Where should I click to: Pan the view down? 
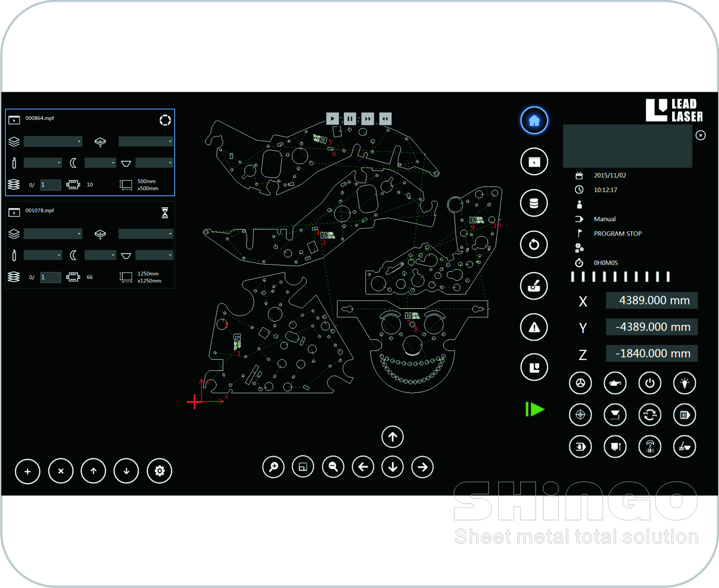click(393, 467)
